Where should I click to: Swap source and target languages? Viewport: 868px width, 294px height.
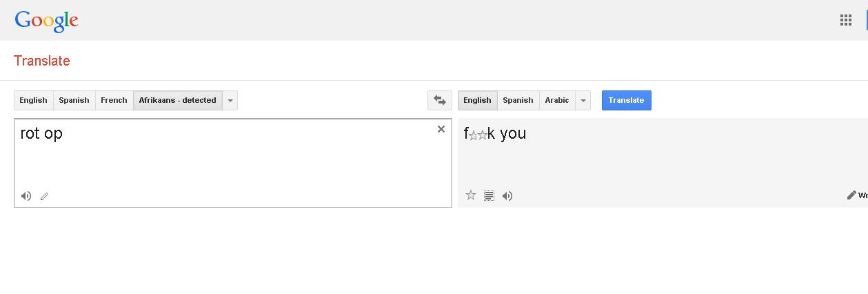pos(440,100)
